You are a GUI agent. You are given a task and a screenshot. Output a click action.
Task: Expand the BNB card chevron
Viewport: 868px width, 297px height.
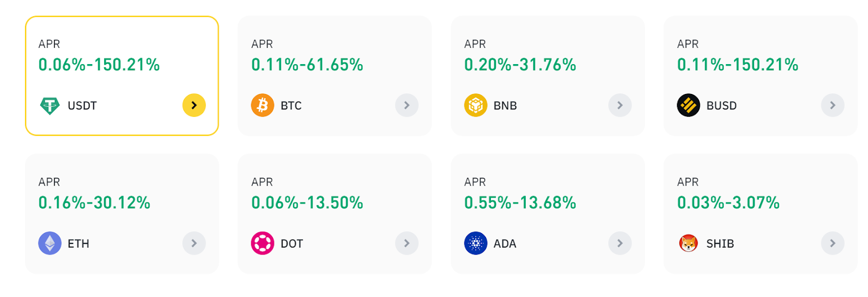coord(620,105)
